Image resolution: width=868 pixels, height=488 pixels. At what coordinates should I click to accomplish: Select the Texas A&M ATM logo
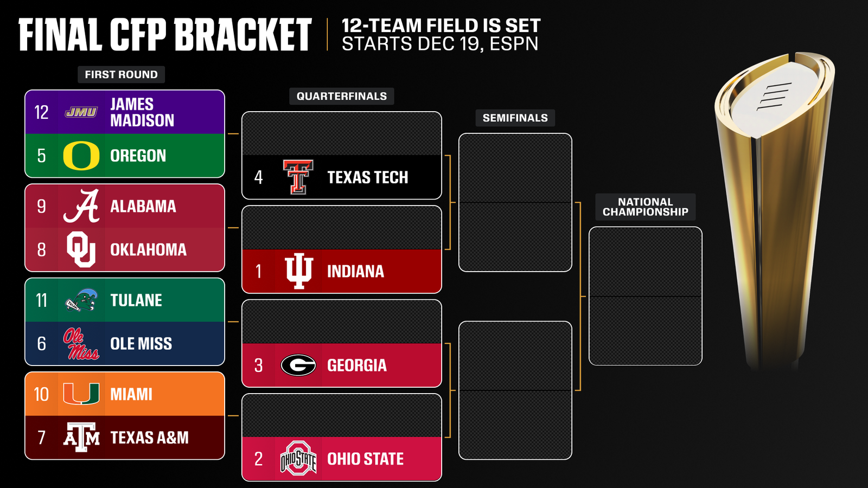pos(81,437)
